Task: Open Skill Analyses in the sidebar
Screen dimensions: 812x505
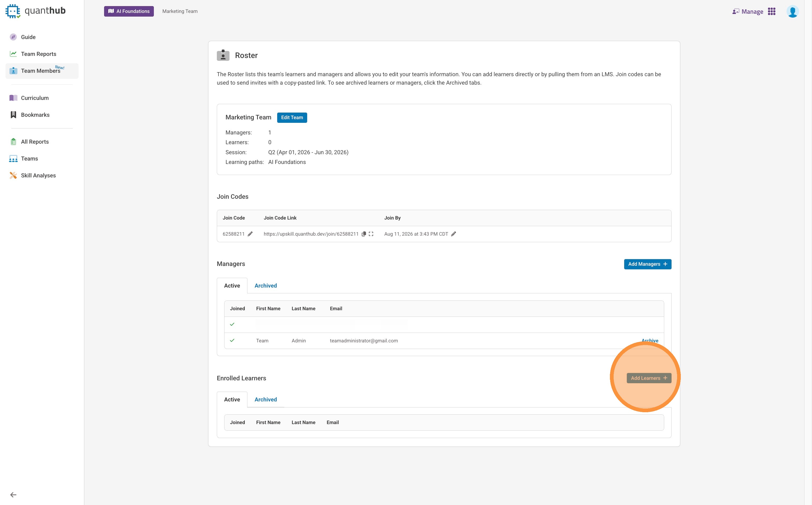Action: [38, 175]
